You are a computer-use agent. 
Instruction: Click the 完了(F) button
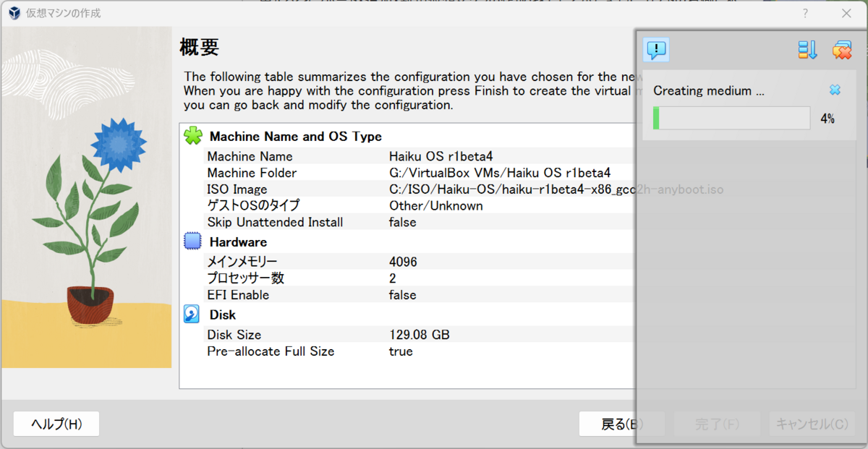(717, 424)
